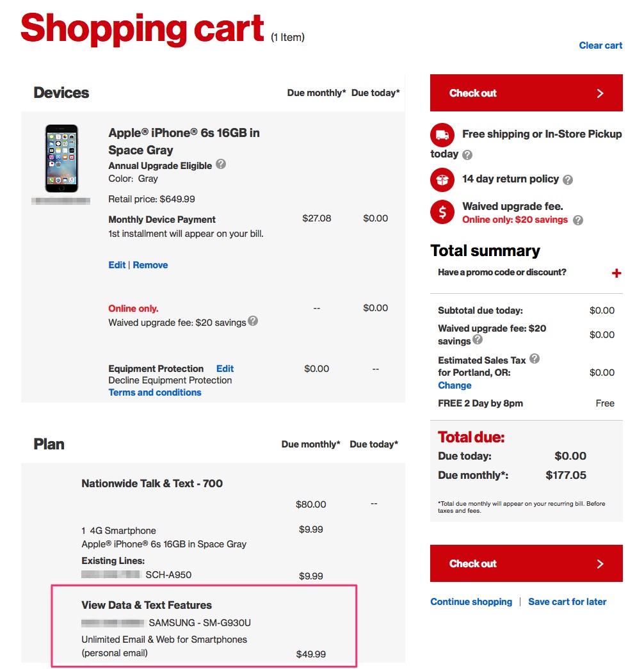Open Equipment Protection terms and conditions
The height and width of the screenshot is (669, 644).
(x=155, y=392)
